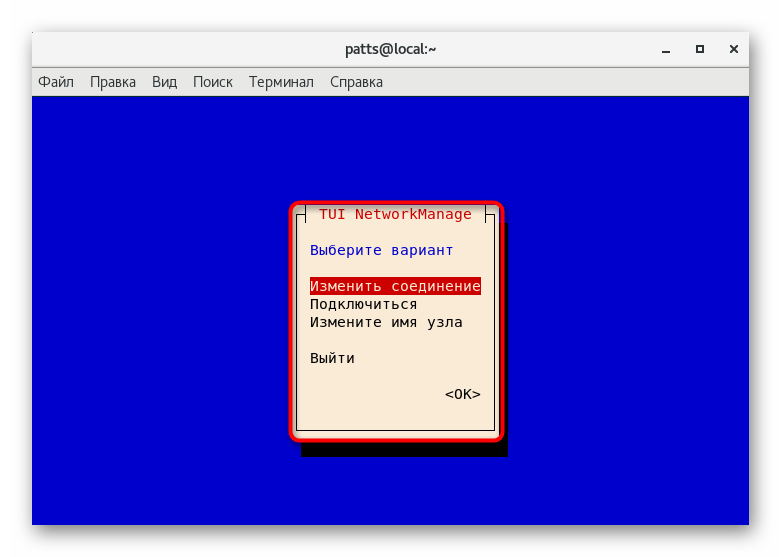Choose Выйти in the NetworkManager dialog
The height and width of the screenshot is (557, 781).
pos(332,358)
